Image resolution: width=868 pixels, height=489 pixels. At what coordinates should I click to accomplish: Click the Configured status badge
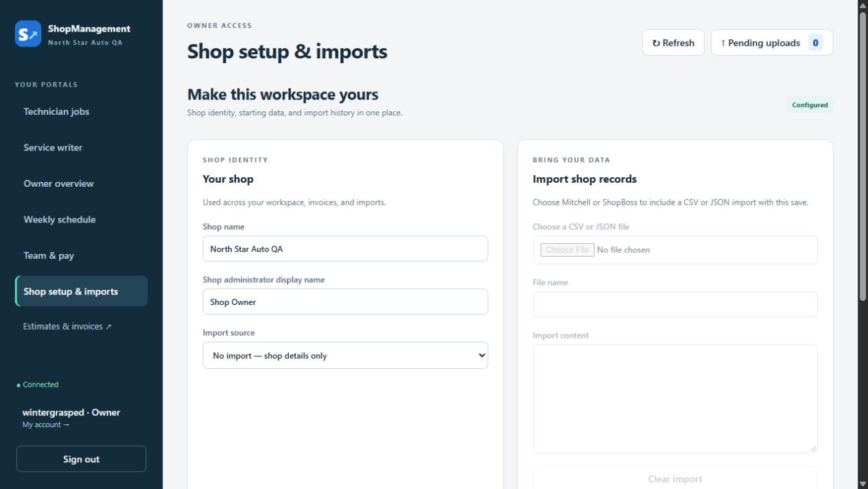pyautogui.click(x=810, y=105)
